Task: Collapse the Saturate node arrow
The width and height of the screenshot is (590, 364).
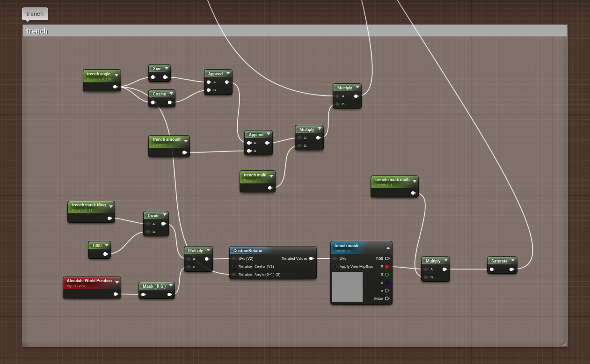Action: pyautogui.click(x=513, y=261)
